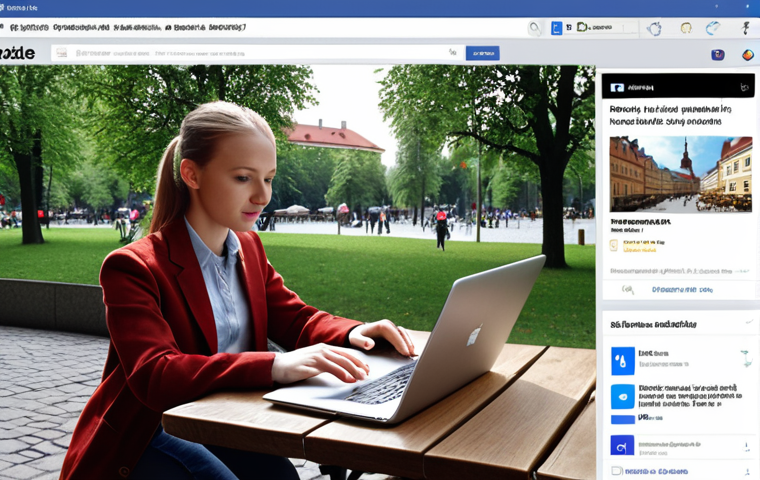
Task: Click the light-blue swirl icon in top toolbar
Action: (x=712, y=28)
